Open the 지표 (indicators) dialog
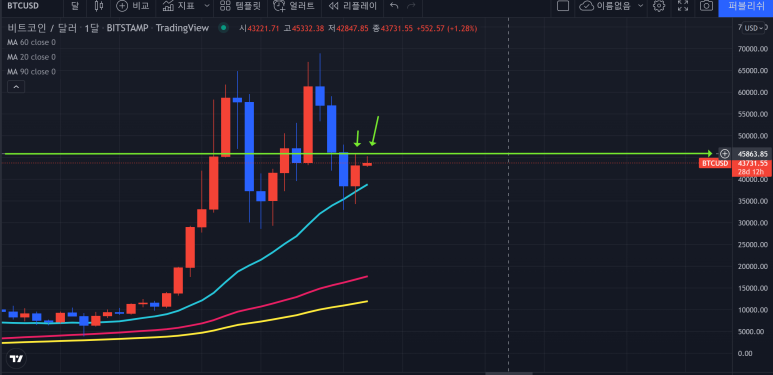Screen dimensions: 773x375 point(178,6)
